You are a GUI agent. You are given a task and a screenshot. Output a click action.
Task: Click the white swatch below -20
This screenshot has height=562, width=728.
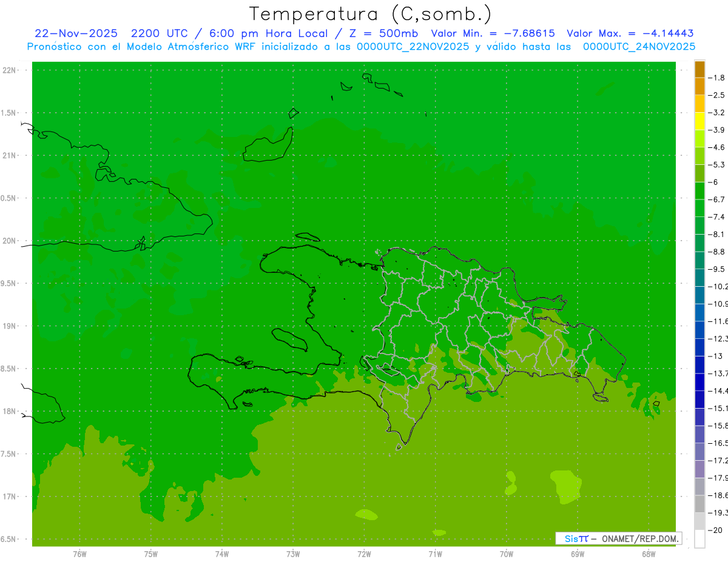click(699, 539)
